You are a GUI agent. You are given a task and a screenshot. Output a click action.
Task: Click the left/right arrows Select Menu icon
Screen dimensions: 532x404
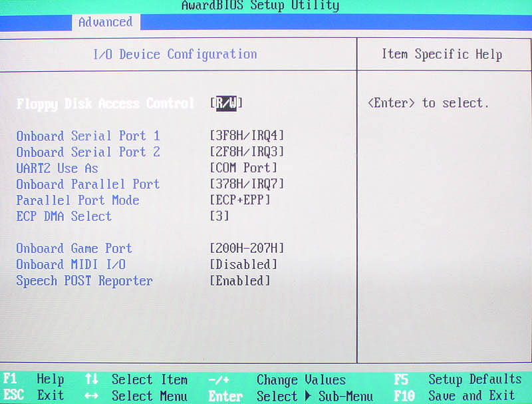coord(92,395)
